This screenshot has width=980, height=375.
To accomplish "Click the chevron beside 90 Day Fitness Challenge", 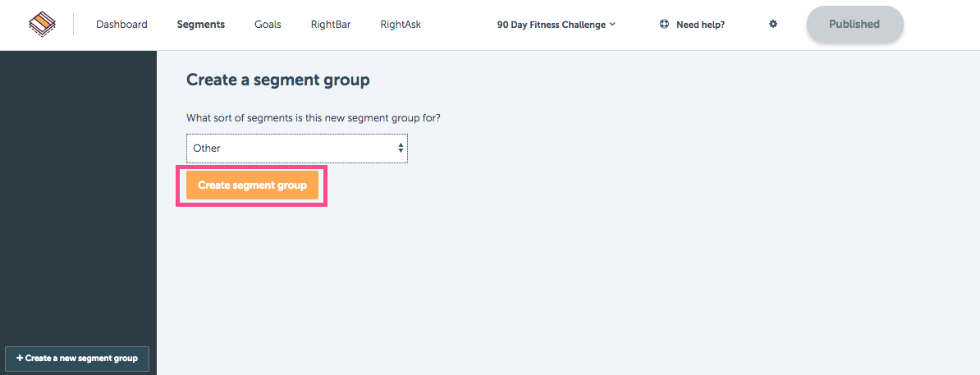I will (612, 25).
